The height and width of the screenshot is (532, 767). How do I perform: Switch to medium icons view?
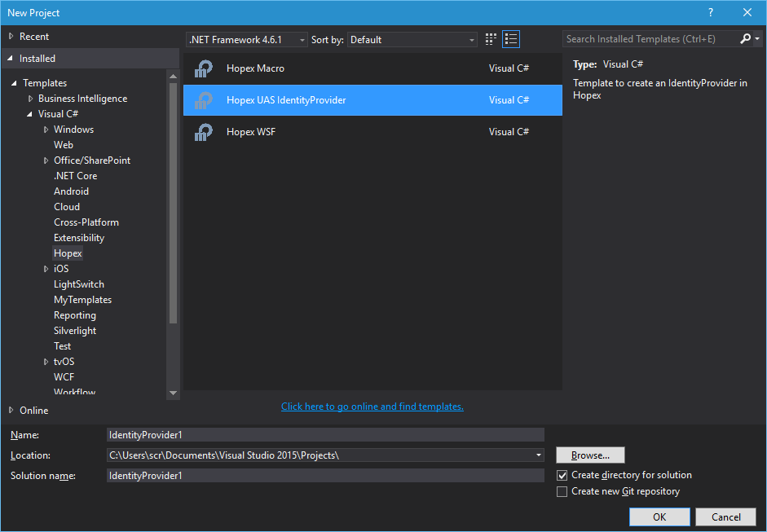(x=491, y=39)
